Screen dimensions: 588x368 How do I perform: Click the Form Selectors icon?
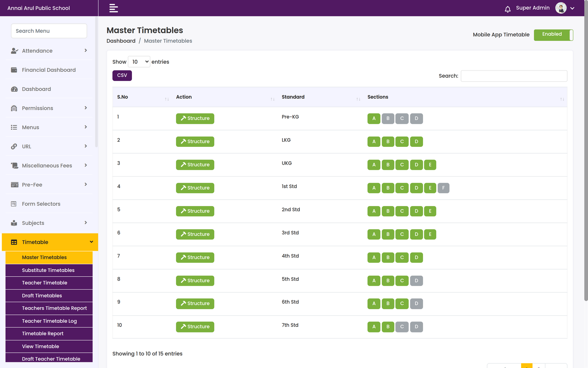point(14,204)
